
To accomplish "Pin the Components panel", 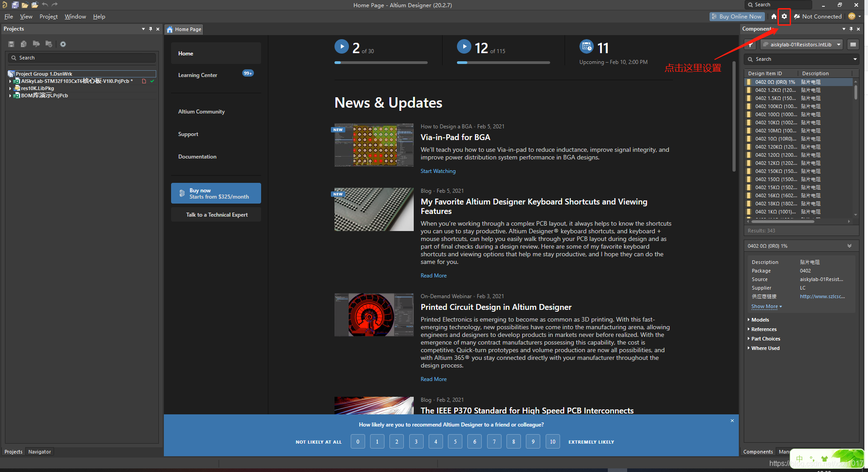I will [851, 29].
